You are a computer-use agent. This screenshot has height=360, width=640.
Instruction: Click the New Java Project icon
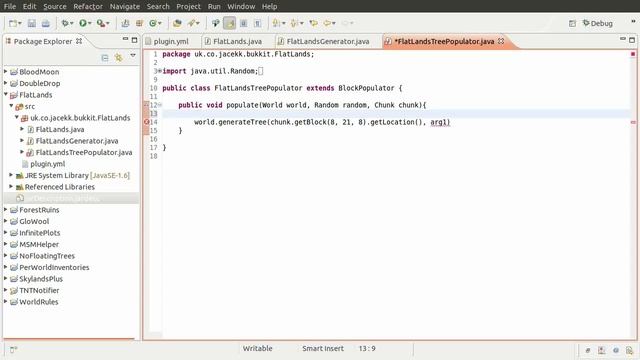[125, 23]
